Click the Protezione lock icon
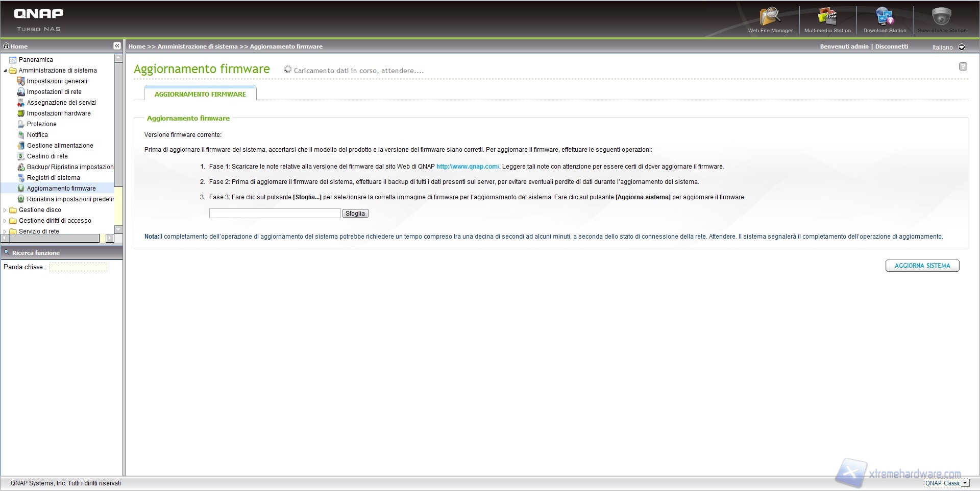Image resolution: width=980 pixels, height=491 pixels. click(21, 124)
